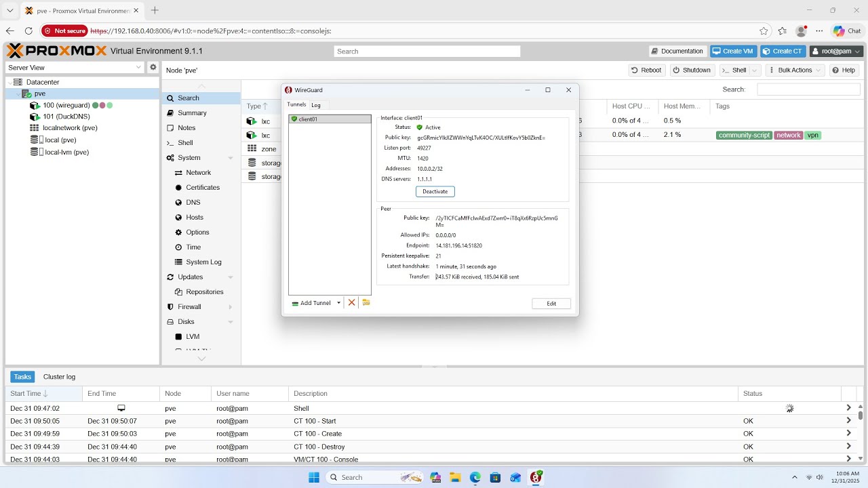
Task: Click the WireGuard delete tunnel red X icon
Action: [x=351, y=303]
